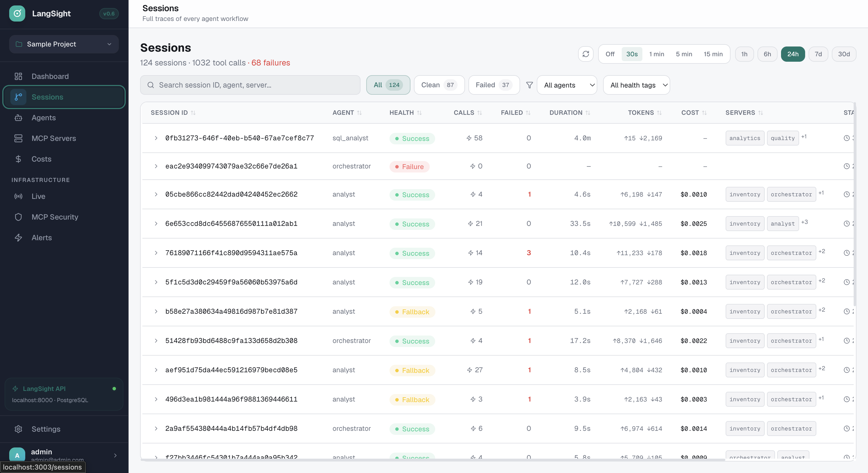
Task: Click the manual refresh icon button
Action: point(586,54)
